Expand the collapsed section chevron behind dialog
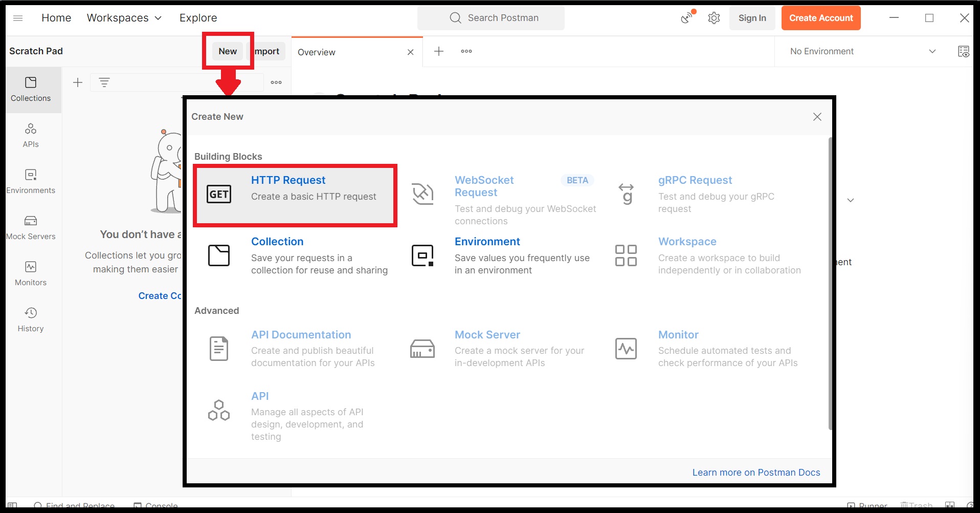Viewport: 980px width, 513px height. pyautogui.click(x=851, y=200)
